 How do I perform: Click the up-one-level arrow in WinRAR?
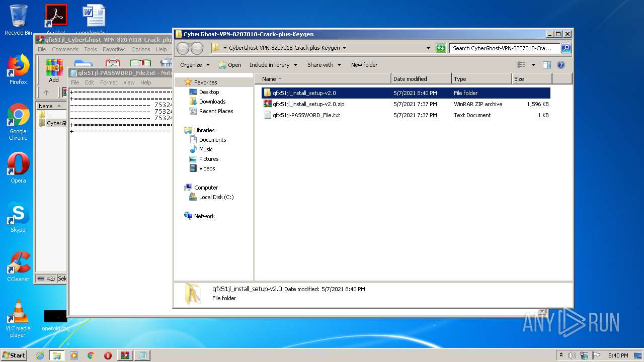[46, 93]
